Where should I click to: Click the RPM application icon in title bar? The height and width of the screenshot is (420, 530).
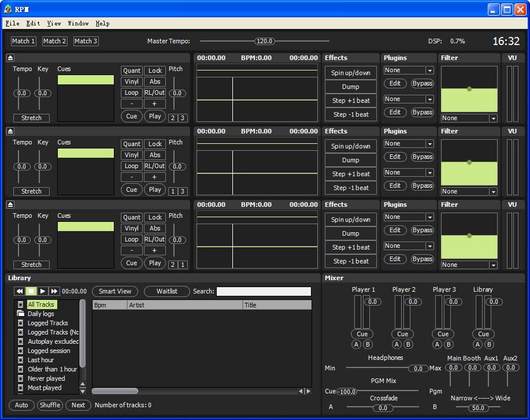8,9
